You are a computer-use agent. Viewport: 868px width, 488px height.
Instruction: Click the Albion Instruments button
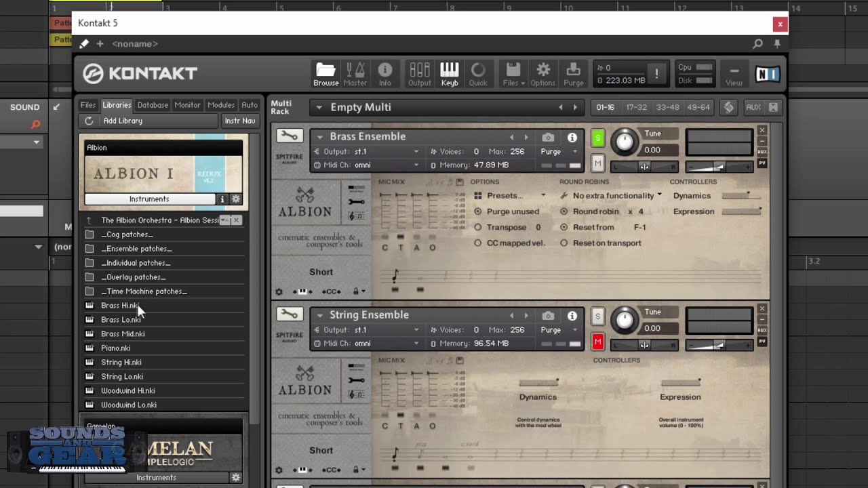[x=149, y=199]
